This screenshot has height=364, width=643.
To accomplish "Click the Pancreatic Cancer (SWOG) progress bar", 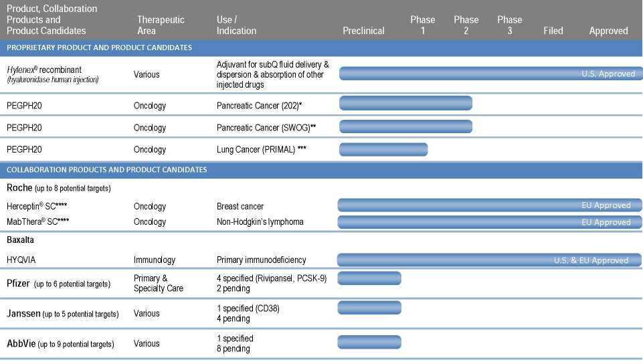I will click(405, 126).
